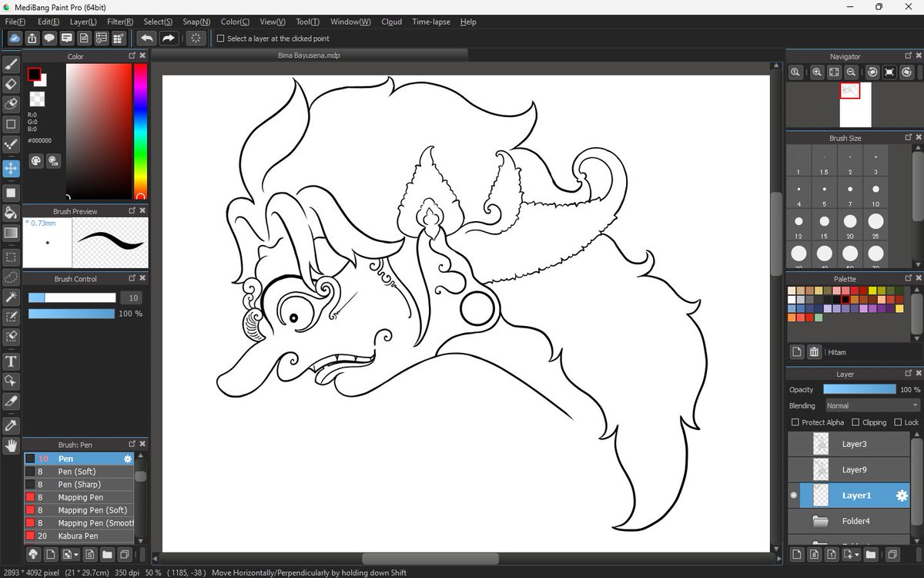This screenshot has width=924, height=578.
Task: Choose brush size 25
Action: (875, 223)
